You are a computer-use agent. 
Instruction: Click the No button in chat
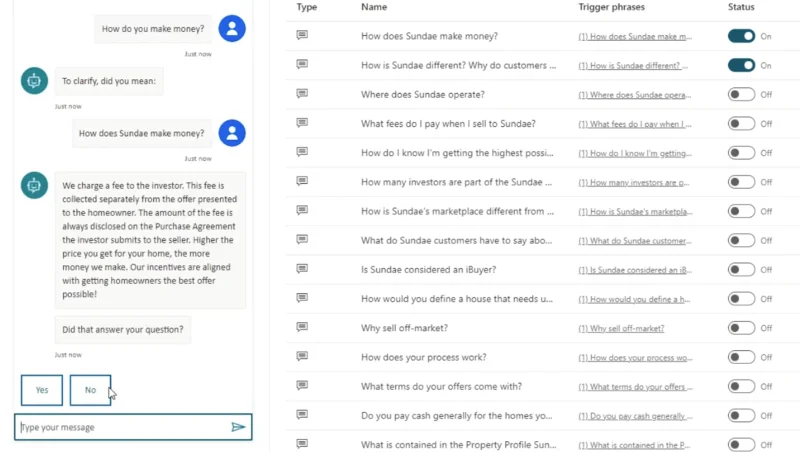[x=90, y=390]
